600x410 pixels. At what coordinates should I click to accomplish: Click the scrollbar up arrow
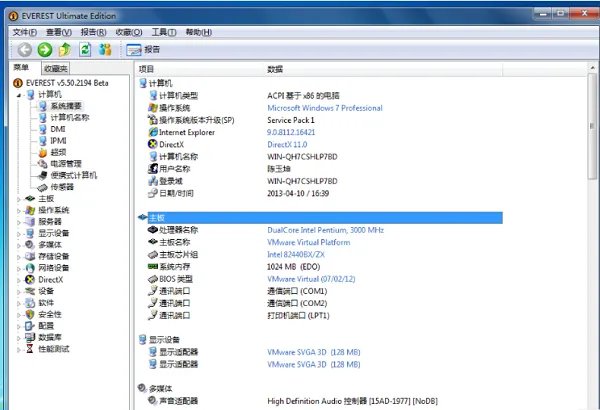[x=592, y=68]
